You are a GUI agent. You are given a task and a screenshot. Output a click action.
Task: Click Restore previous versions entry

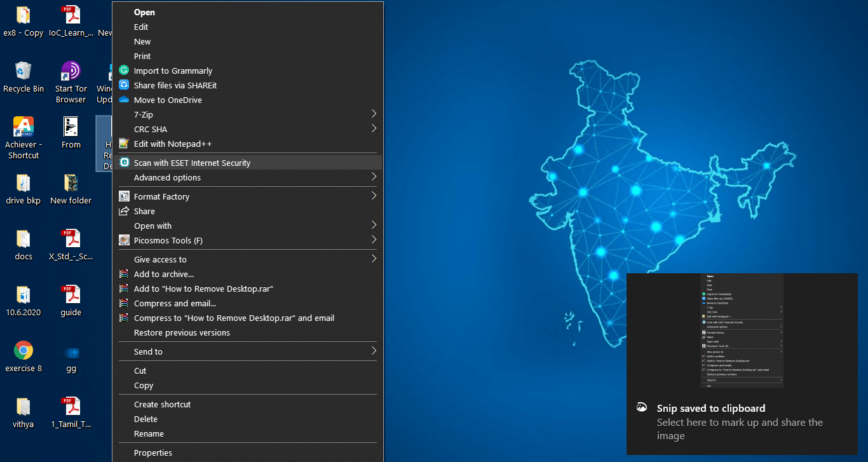point(182,332)
